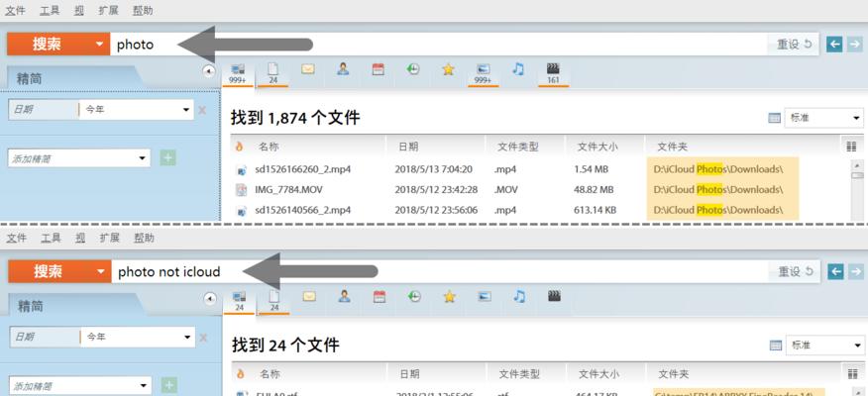868x396 pixels.
Task: Remove the 日期 filter with X in top window
Action: pyautogui.click(x=202, y=110)
